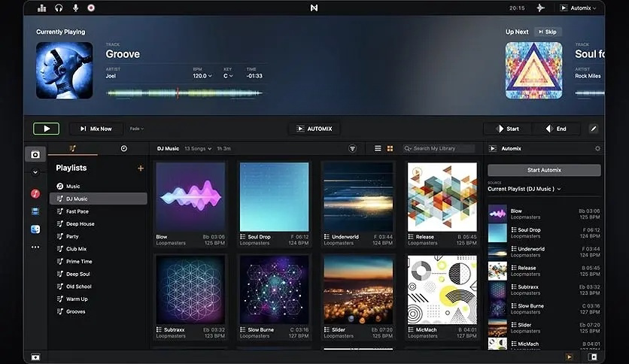This screenshot has width=629, height=364.
Task: Click the headphones pre-cue icon
Action: pos(59,8)
